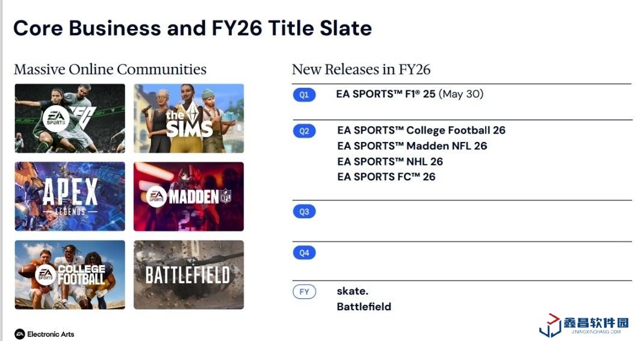Click the Electronic Arts logo icon
The width and height of the screenshot is (644, 341).
tap(20, 334)
